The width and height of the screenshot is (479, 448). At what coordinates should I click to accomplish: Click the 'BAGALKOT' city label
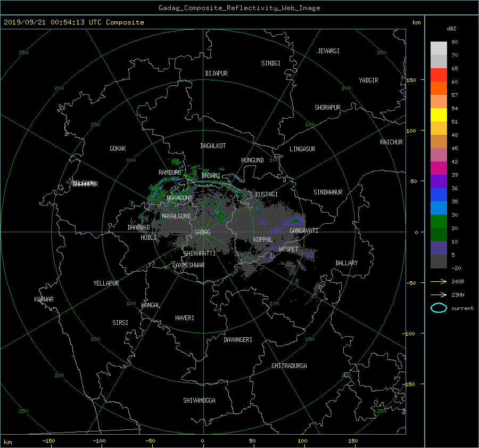[x=213, y=146]
